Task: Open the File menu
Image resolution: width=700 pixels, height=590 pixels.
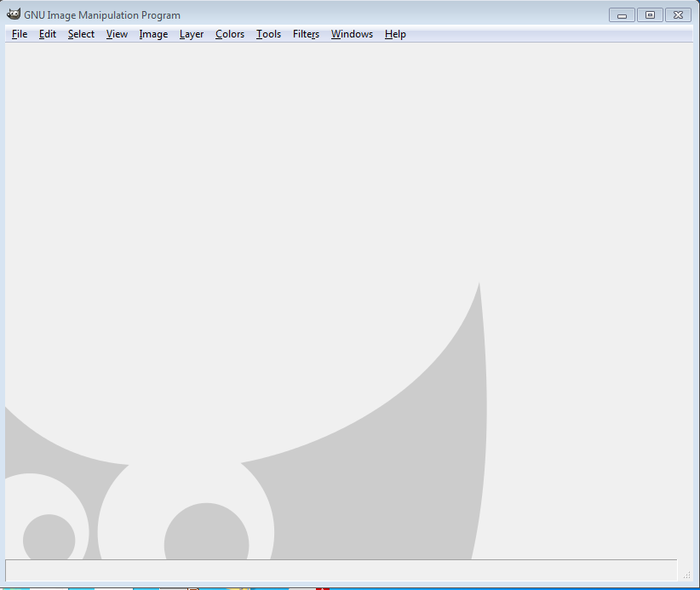Action: (20, 34)
